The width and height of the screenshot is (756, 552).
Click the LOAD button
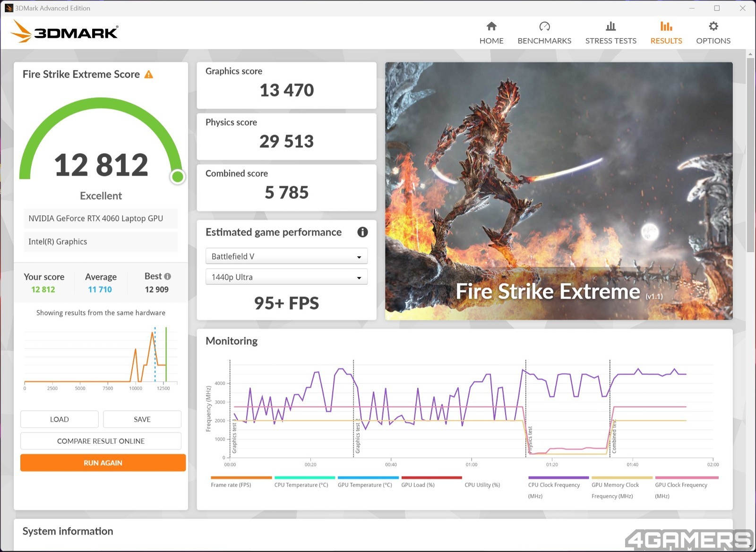tap(60, 419)
